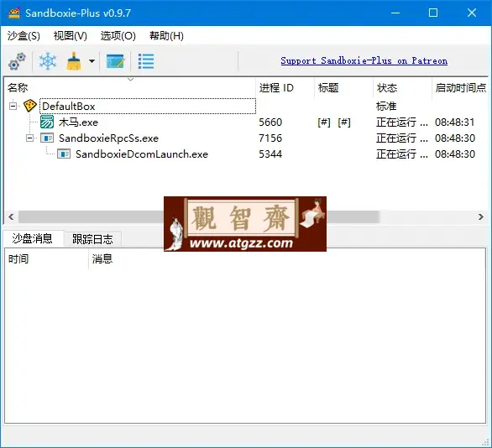Click the [#] [#] title cell
This screenshot has height=448, width=492.
click(x=334, y=122)
